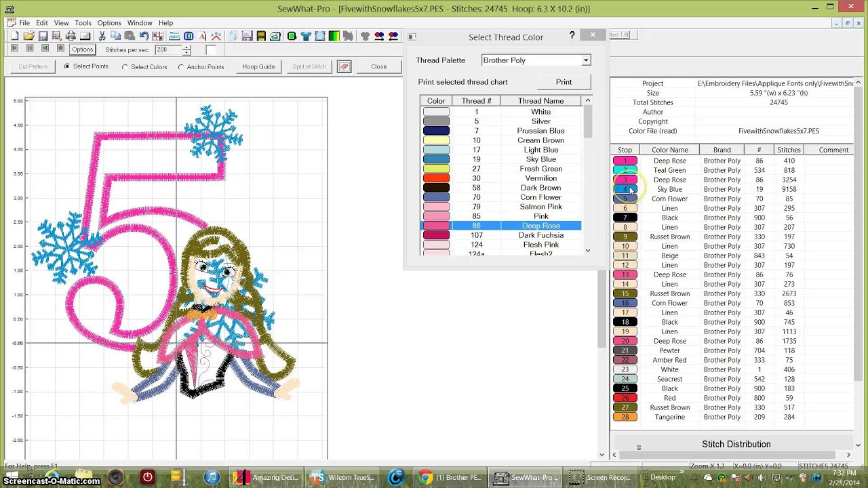Select the Fresh Green thread swatch
This screenshot has width=868, height=488.
[436, 169]
